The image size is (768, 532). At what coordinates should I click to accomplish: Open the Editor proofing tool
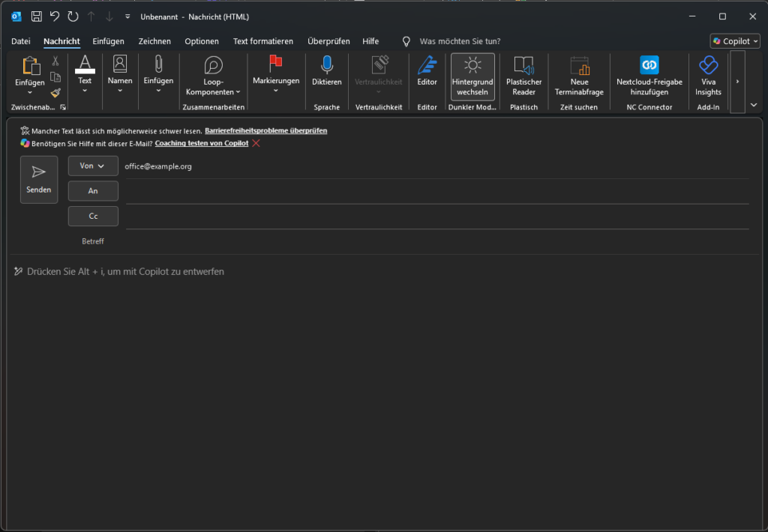point(427,71)
